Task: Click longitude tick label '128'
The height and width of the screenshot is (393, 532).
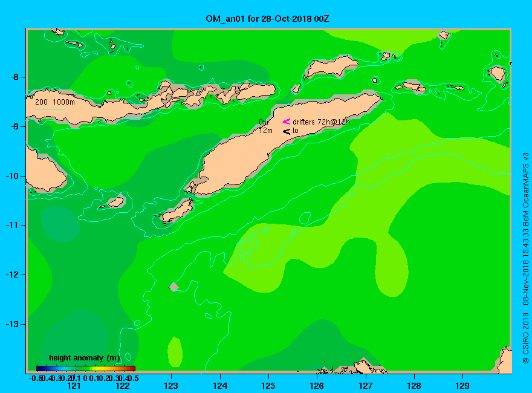Action: coord(414,386)
